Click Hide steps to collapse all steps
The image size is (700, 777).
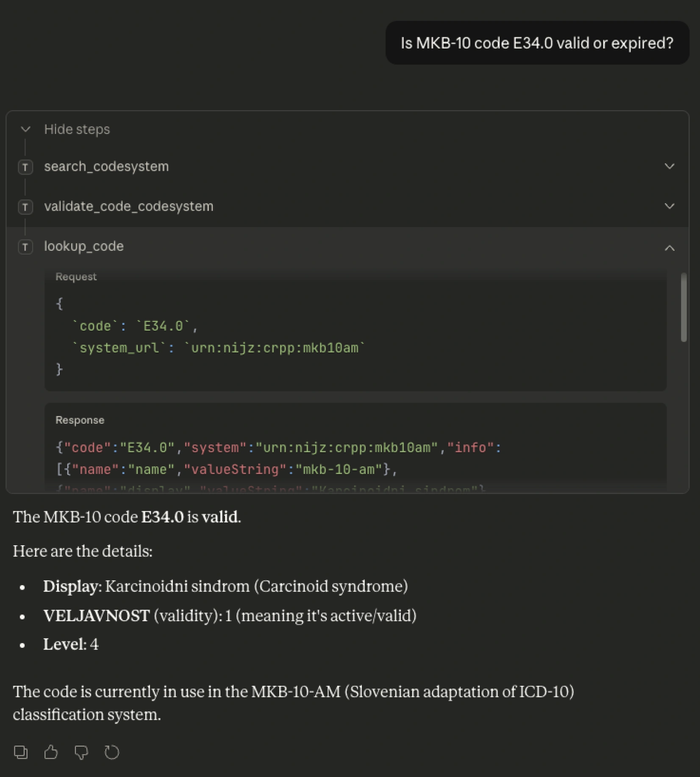[x=77, y=129]
